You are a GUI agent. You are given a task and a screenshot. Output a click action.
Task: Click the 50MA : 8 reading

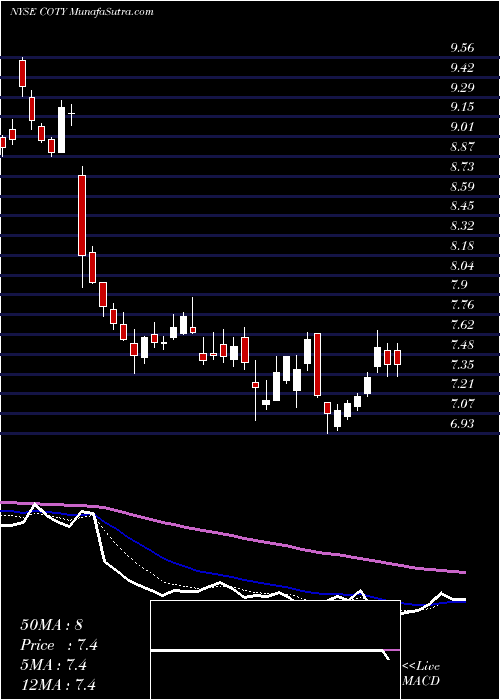52,625
